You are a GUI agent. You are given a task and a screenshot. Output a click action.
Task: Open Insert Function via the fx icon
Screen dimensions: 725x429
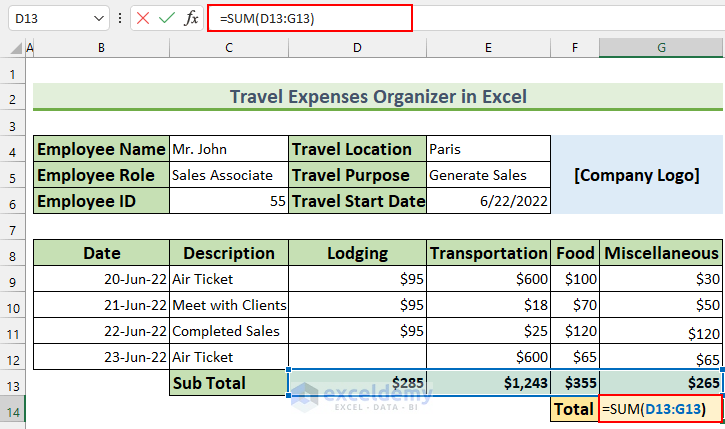coord(191,18)
